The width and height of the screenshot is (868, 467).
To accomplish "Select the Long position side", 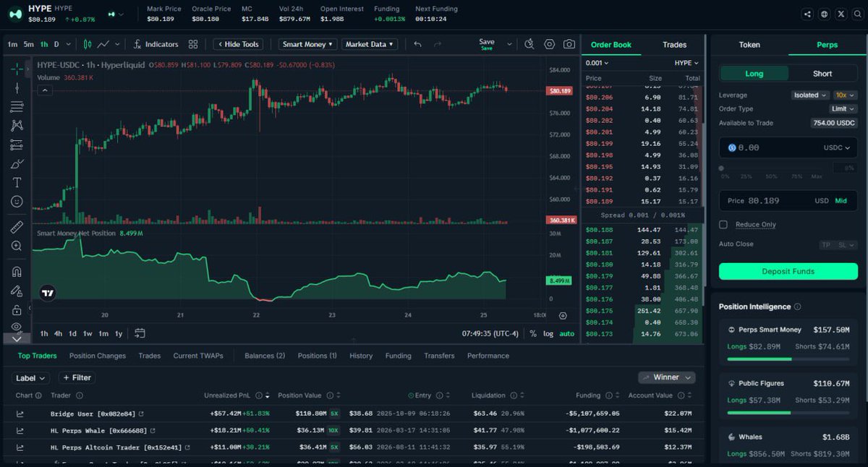I will coord(754,74).
